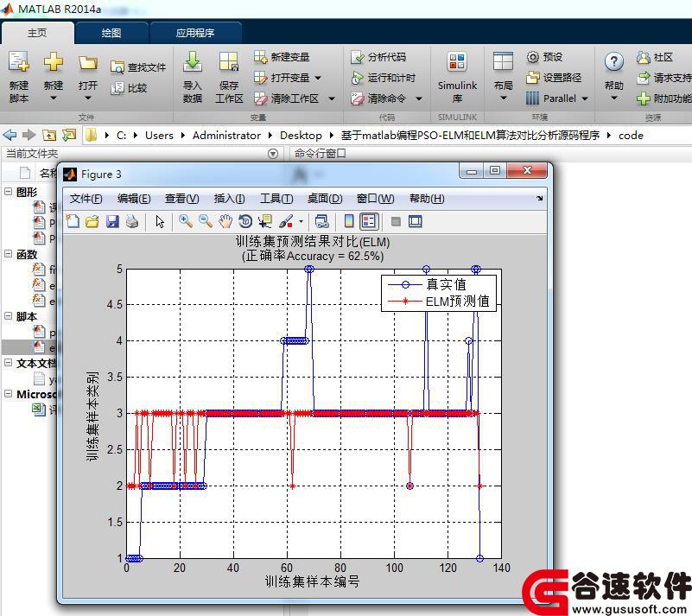
Task: Open the 布局 layout menu
Action: click(x=503, y=77)
